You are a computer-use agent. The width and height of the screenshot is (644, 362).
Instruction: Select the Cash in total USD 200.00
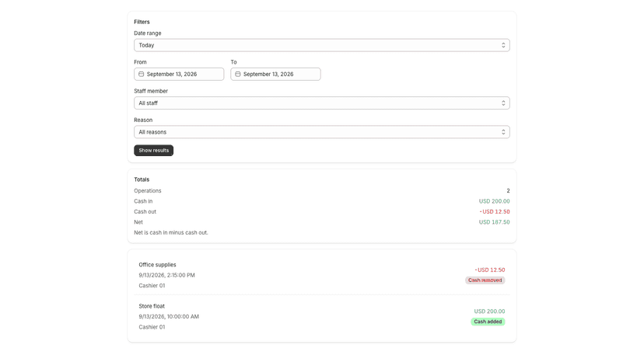coord(494,201)
